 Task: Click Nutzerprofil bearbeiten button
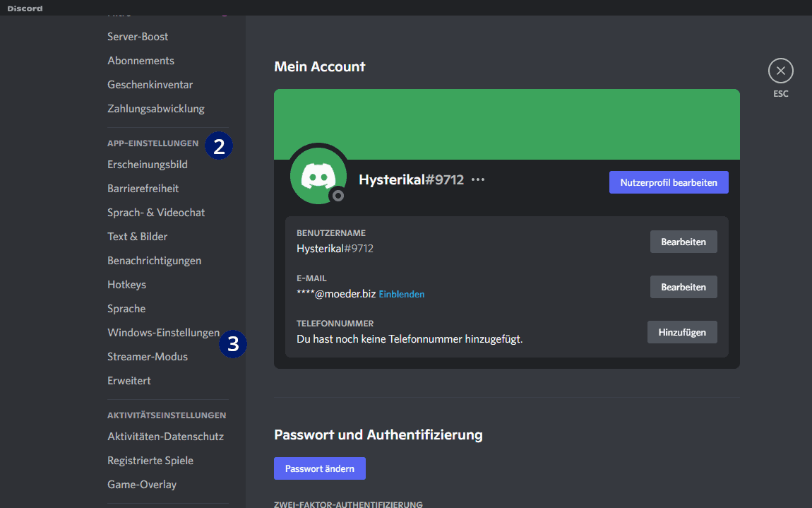pyautogui.click(x=669, y=182)
